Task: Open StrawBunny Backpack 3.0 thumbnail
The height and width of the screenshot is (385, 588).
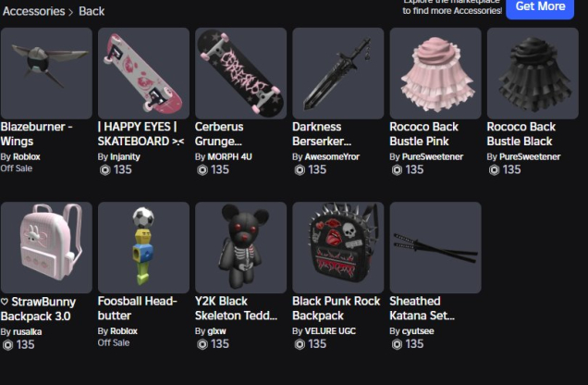Action: [x=46, y=248]
